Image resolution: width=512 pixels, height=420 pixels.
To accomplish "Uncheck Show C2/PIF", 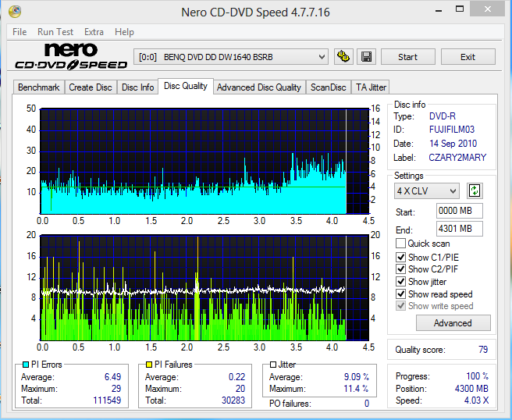I will 400,269.
